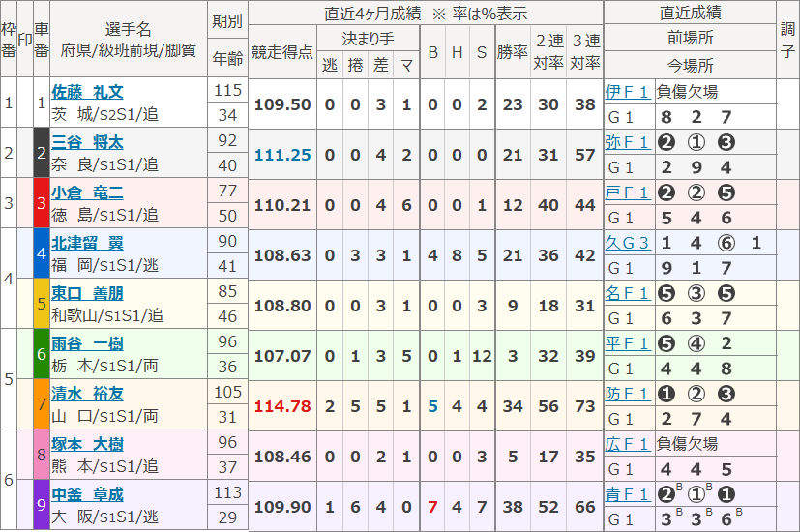Select score 107.07 for 雨谷
800x532 pixels.
pos(282,356)
